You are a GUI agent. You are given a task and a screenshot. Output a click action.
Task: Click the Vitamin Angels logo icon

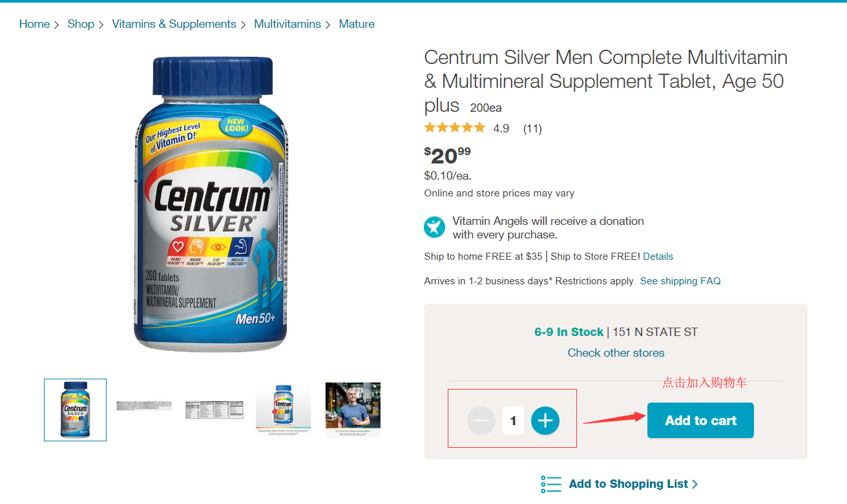click(435, 227)
